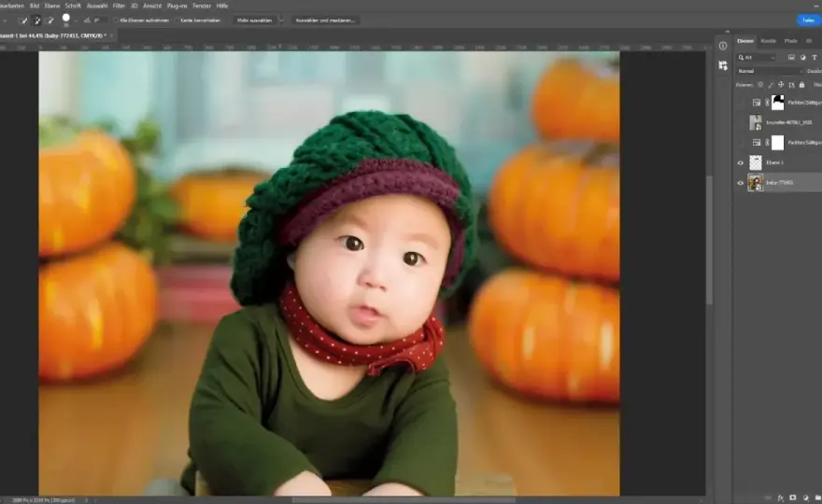Click 'Auswählen und maskieren...' button

click(325, 21)
